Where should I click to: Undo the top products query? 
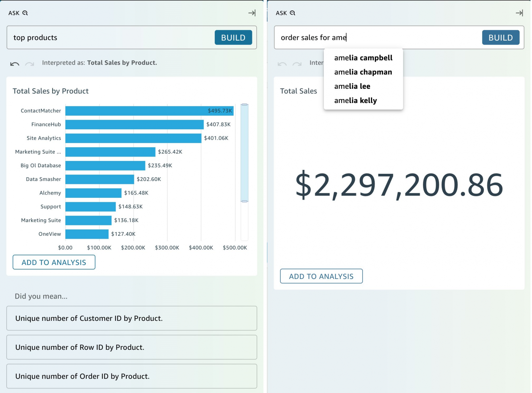(x=15, y=64)
